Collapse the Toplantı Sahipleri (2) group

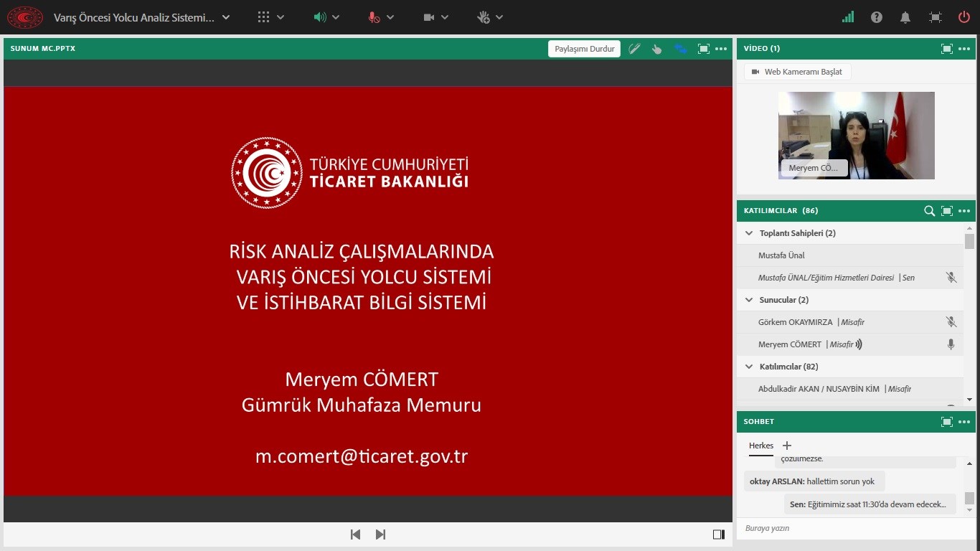750,233
